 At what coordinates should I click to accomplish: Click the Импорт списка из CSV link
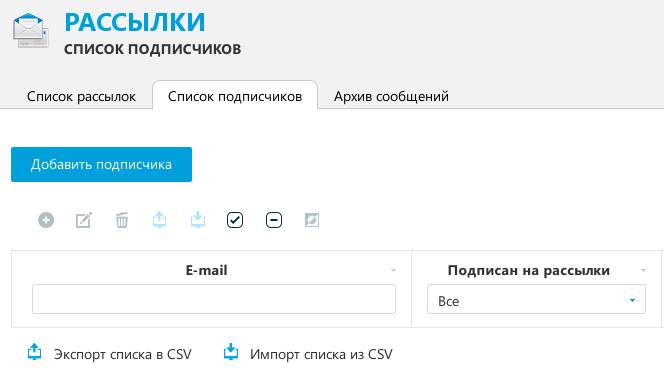coord(321,354)
